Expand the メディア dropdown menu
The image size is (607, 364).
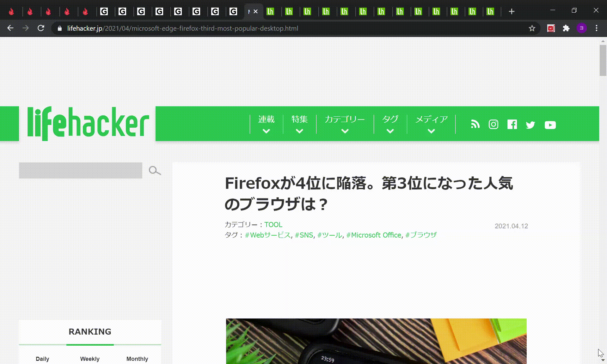[x=431, y=124]
